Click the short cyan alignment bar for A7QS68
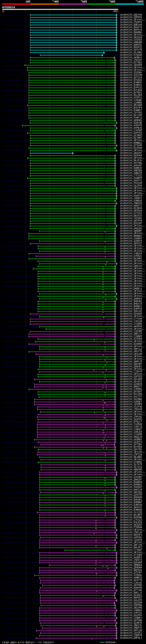 pos(72,55)
